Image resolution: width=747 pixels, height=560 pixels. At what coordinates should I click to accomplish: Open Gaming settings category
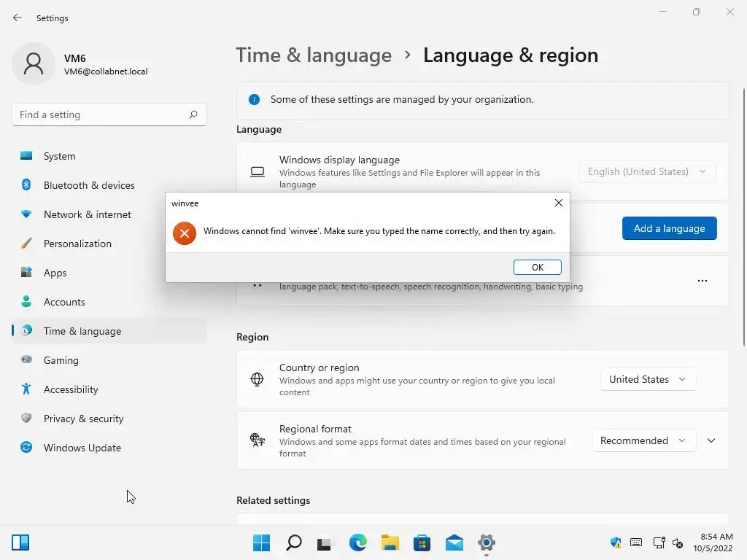pyautogui.click(x=109, y=360)
